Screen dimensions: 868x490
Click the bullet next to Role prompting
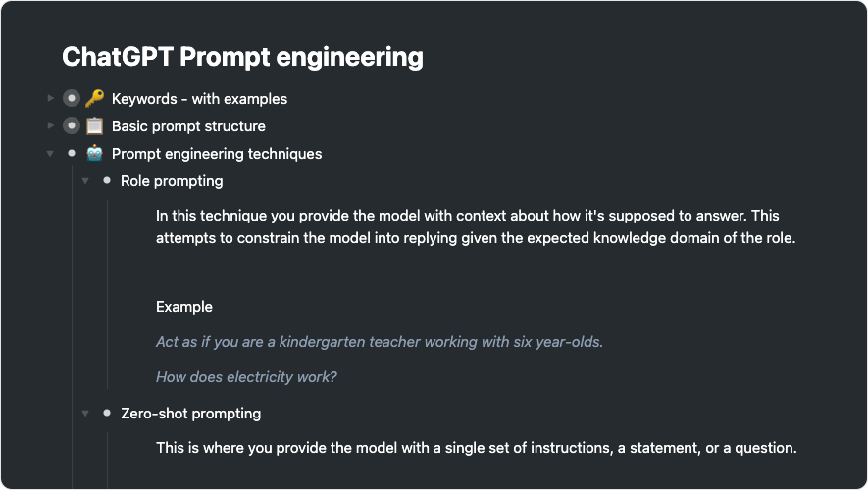pos(106,181)
